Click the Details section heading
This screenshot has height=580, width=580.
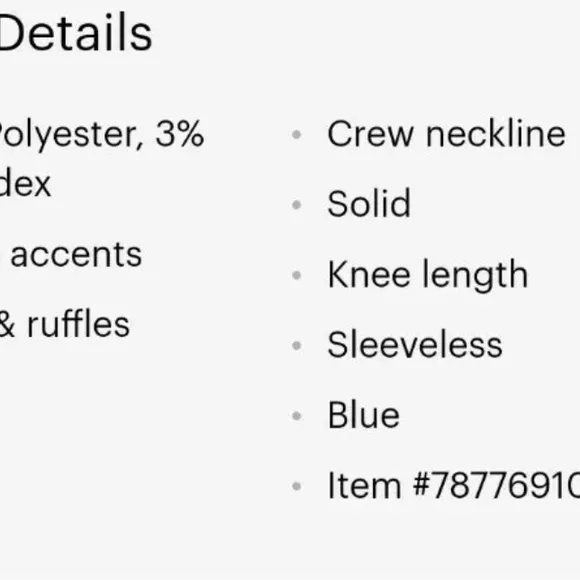click(x=76, y=33)
